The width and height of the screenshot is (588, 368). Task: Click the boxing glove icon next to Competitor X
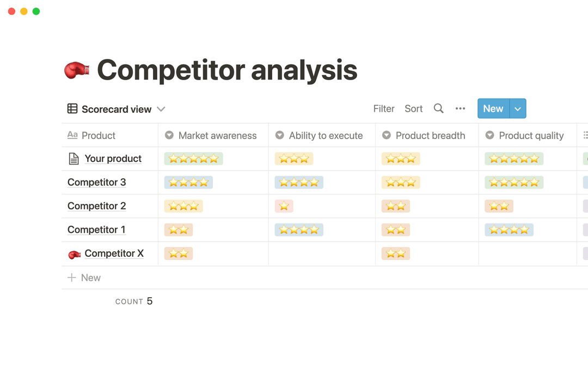pyautogui.click(x=74, y=254)
